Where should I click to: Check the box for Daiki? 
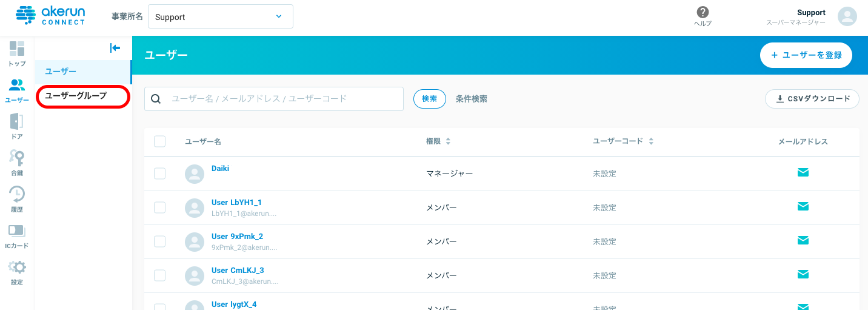tap(160, 174)
